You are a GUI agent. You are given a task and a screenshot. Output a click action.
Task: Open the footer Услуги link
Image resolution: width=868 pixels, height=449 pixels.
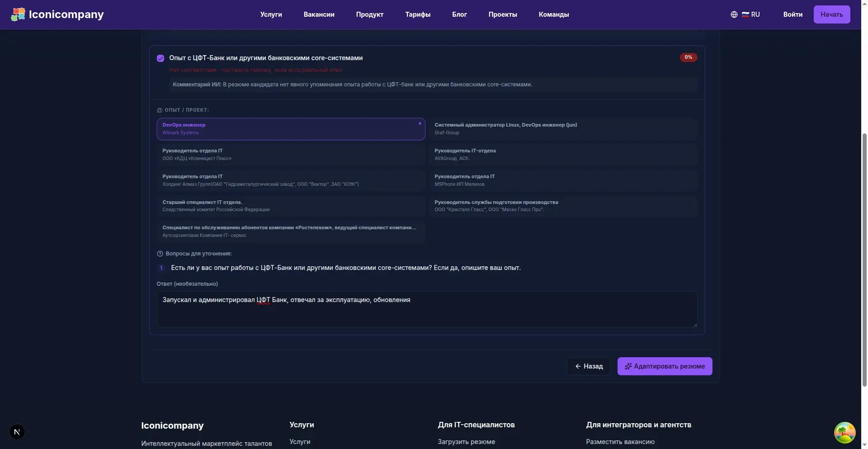(x=300, y=442)
